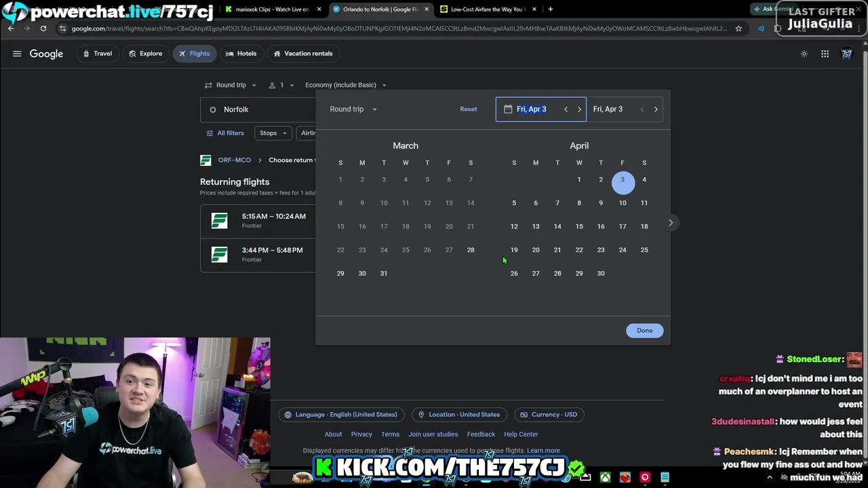The image size is (868, 488).
Task: Open the Travel tab
Action: point(97,54)
